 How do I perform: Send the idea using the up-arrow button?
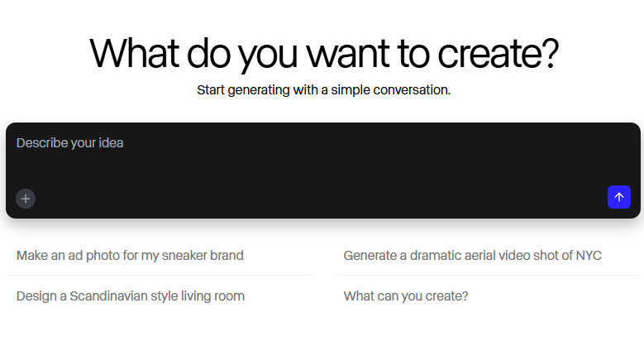tap(619, 197)
